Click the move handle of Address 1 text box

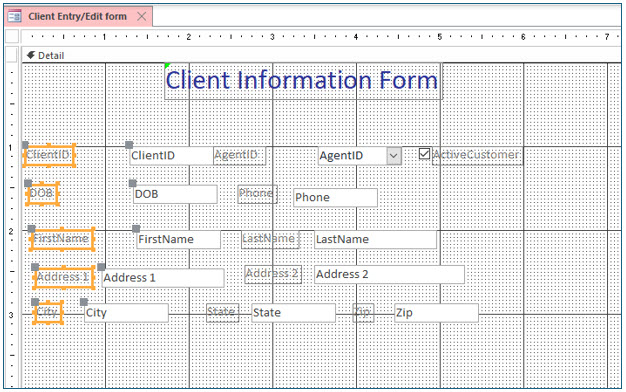click(101, 267)
